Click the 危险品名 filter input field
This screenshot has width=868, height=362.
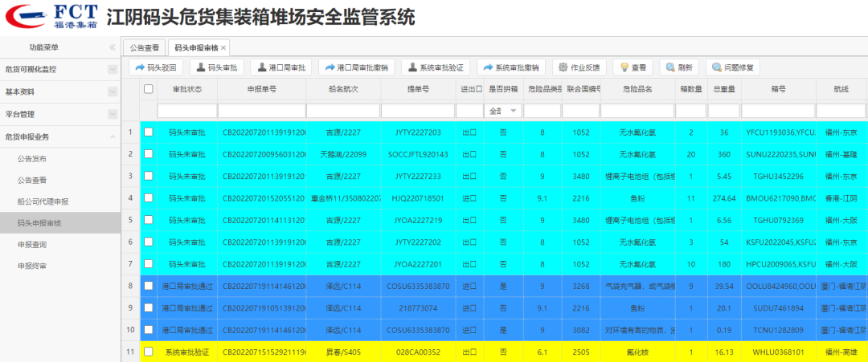(x=637, y=111)
